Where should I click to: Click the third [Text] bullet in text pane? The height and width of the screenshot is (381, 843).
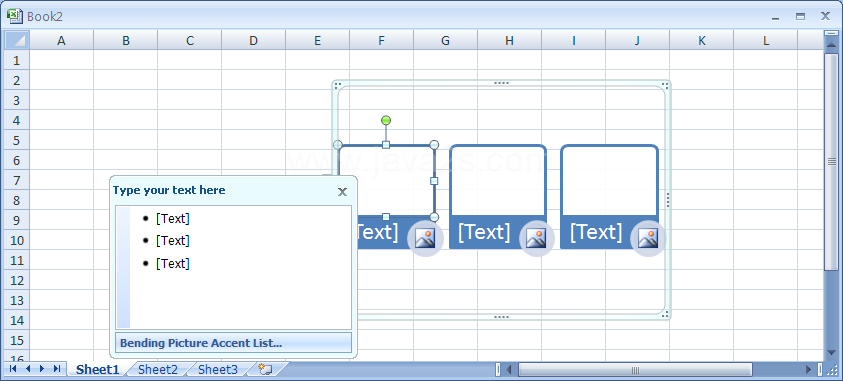click(x=173, y=263)
